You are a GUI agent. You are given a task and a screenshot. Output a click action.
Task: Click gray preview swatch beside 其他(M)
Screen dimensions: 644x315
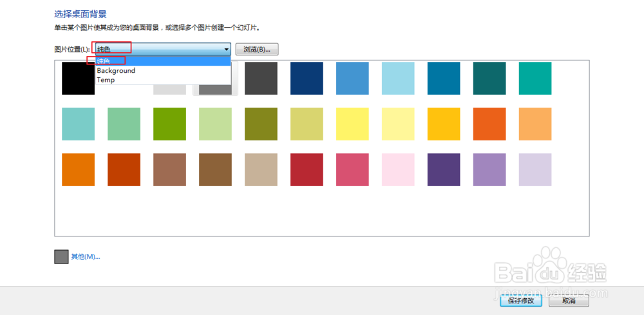coord(61,256)
